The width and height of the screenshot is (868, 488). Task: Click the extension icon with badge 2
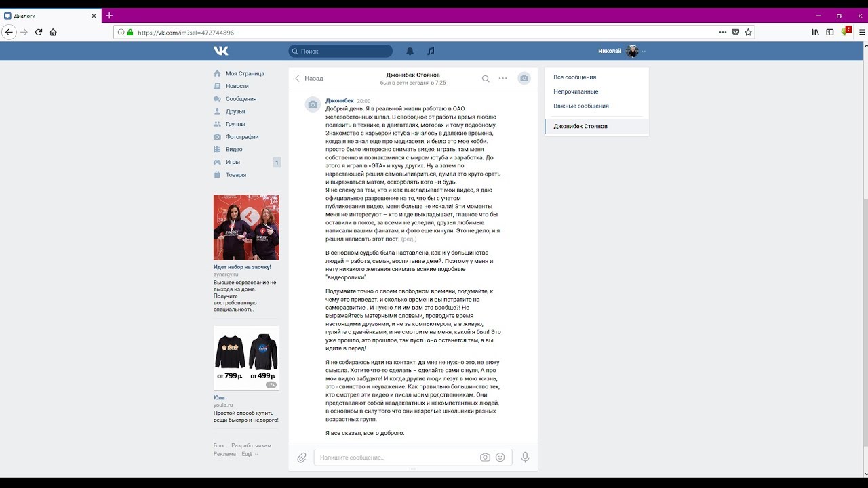click(846, 31)
